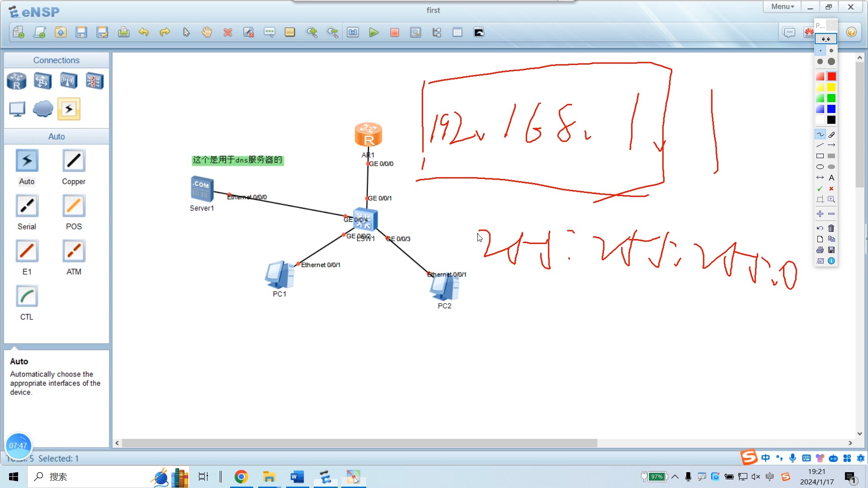Select the hand pan tool
This screenshot has width=868, height=488.
click(207, 32)
